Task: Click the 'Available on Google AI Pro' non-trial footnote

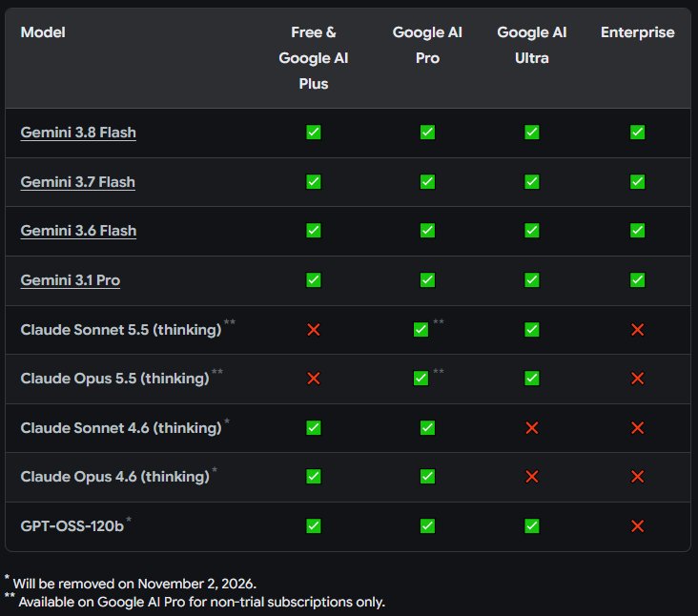Action: 201,602
